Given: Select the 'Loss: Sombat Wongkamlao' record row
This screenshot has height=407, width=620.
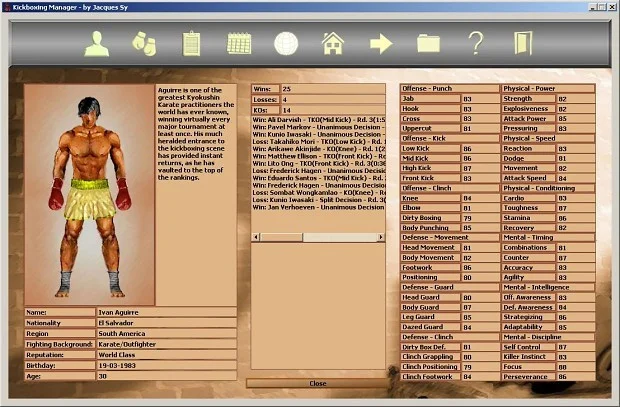Looking at the screenshot, I should (319, 192).
